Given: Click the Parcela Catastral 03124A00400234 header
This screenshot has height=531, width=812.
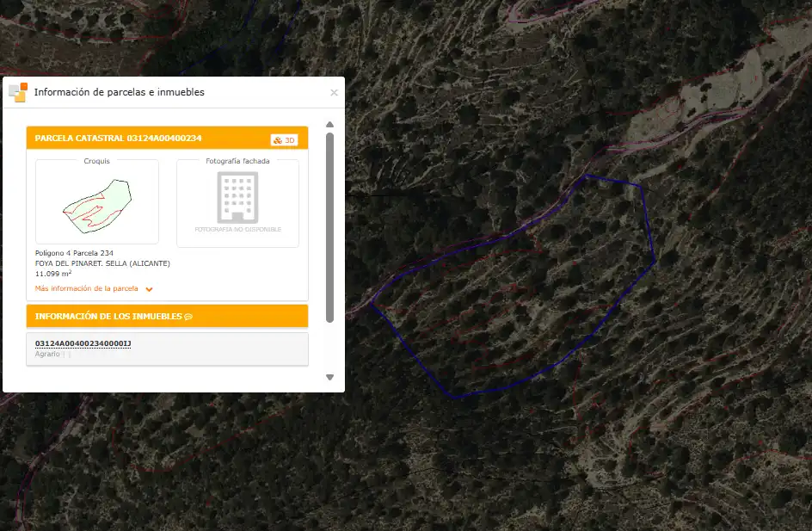Looking at the screenshot, I should (x=167, y=138).
